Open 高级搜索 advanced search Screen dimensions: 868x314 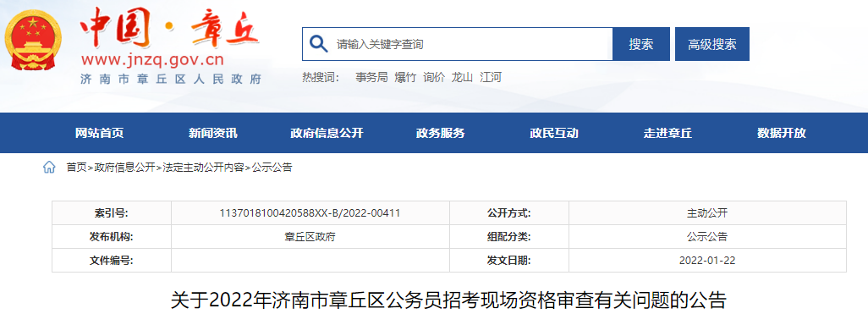pyautogui.click(x=711, y=44)
